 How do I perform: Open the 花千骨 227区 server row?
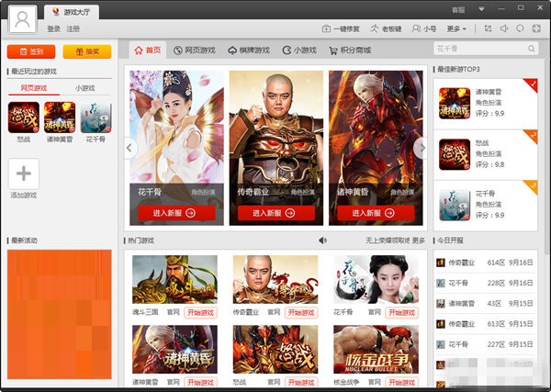(x=485, y=344)
